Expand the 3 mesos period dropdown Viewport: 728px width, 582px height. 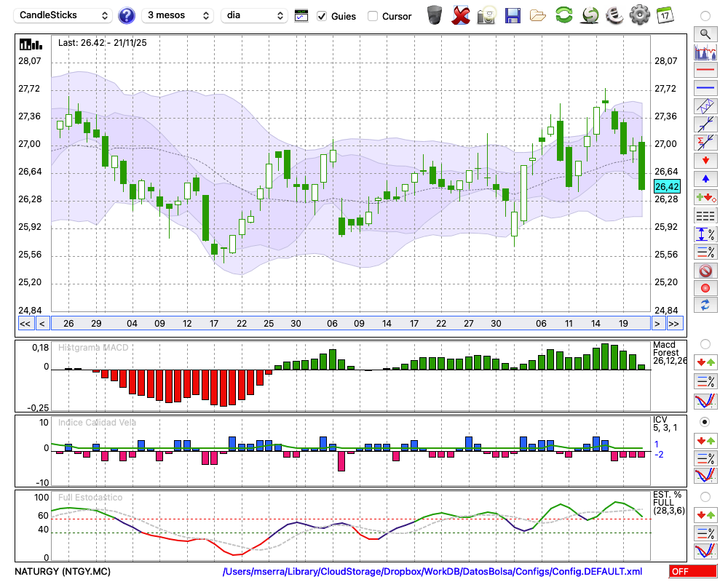(x=177, y=15)
